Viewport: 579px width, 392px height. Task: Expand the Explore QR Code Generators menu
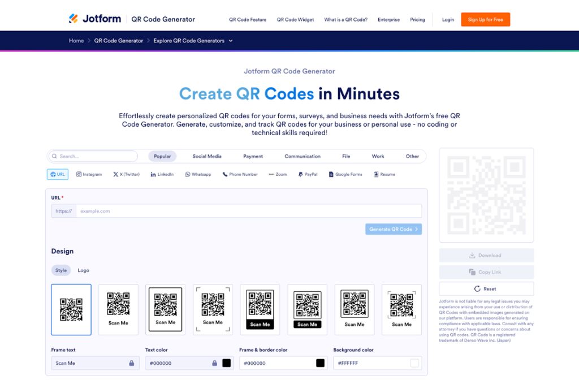click(192, 41)
